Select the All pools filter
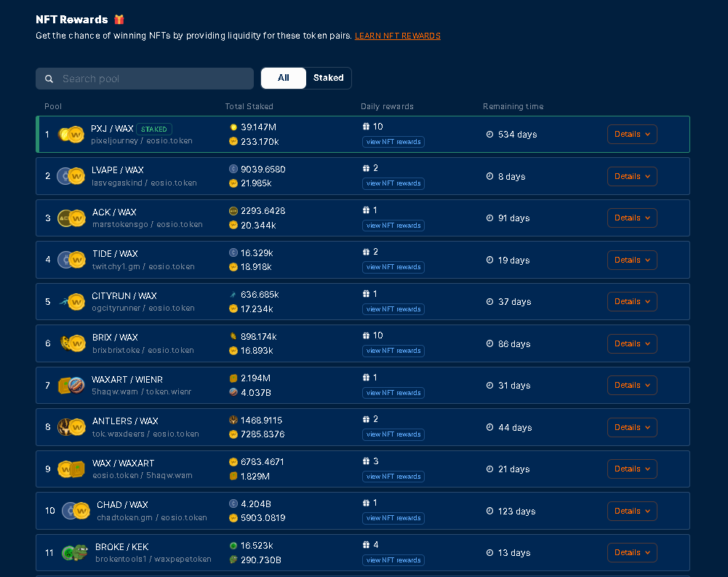Screen dimensions: 728x577 [283, 78]
